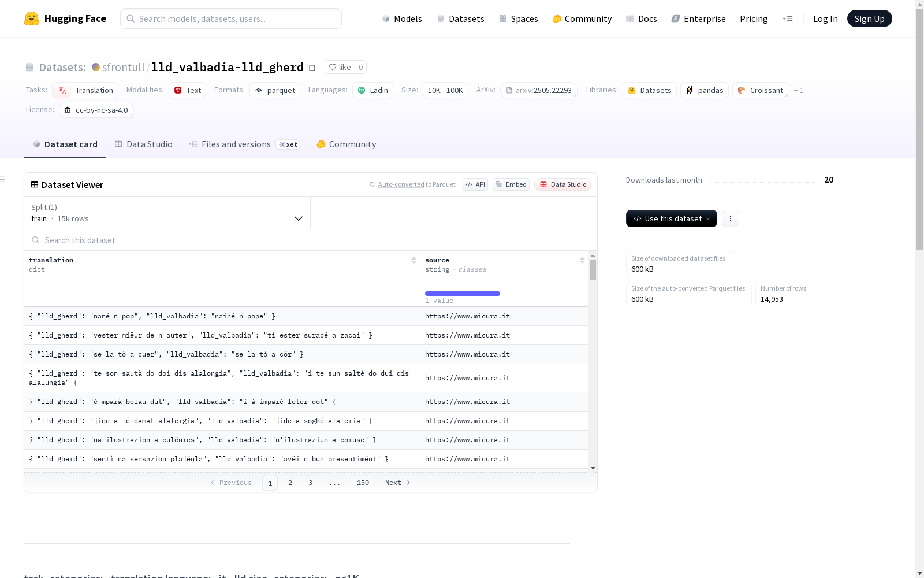Click the Text modality tag
Viewport: 924px width, 578px height.
pyautogui.click(x=188, y=90)
